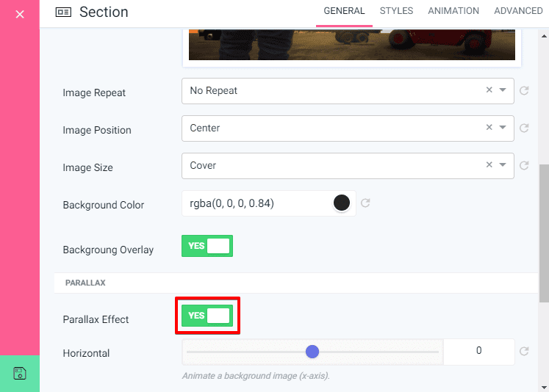Expand the Image Position dropdown
Screen dimensions: 549x392
[x=503, y=128]
